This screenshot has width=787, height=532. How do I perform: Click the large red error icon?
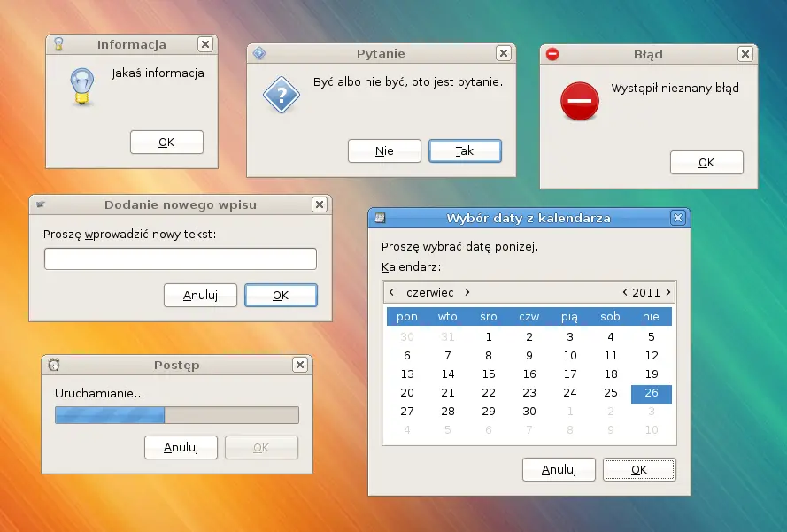tap(580, 101)
